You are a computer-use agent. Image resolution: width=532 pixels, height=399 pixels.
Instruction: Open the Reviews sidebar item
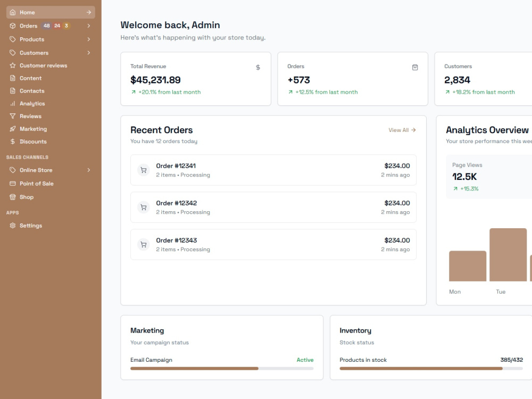(x=51, y=117)
